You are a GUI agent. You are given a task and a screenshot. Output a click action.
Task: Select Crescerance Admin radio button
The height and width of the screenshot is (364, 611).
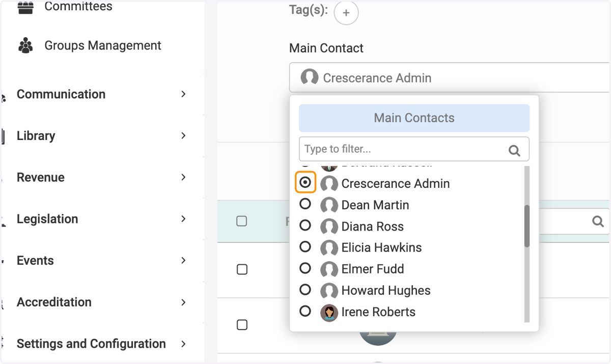(305, 182)
